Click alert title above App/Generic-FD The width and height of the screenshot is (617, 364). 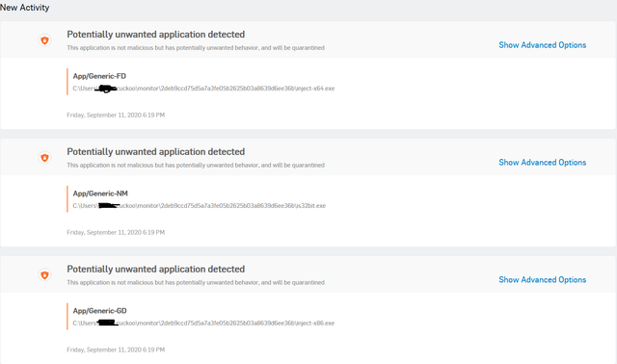point(156,35)
